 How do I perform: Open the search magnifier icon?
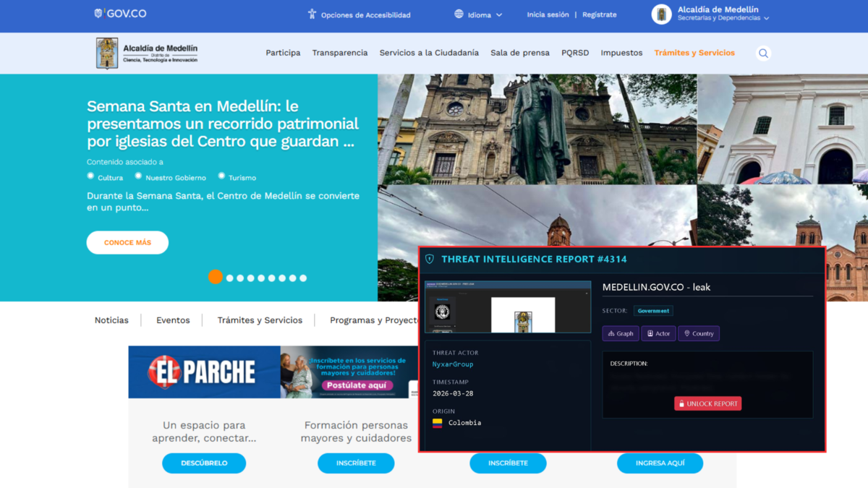tap(763, 53)
